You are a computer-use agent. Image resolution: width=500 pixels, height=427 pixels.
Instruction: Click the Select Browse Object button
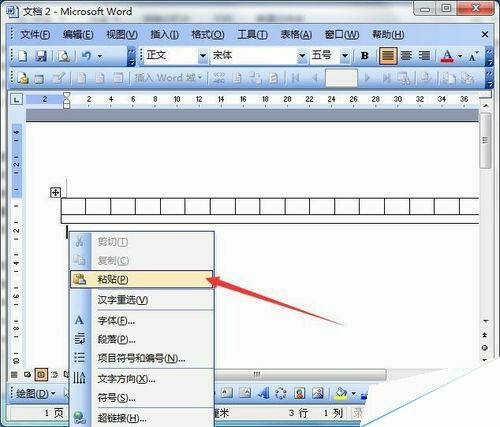485,348
